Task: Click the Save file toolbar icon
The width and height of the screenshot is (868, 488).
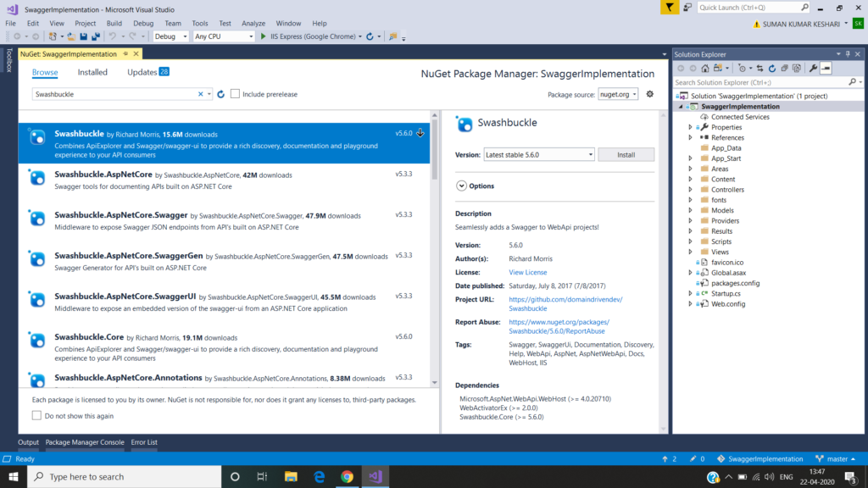Action: coord(84,36)
